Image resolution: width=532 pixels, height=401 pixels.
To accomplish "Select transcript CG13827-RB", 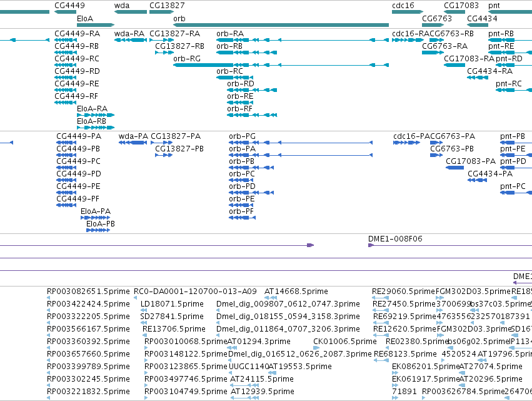I will pyautogui.click(x=164, y=53).
